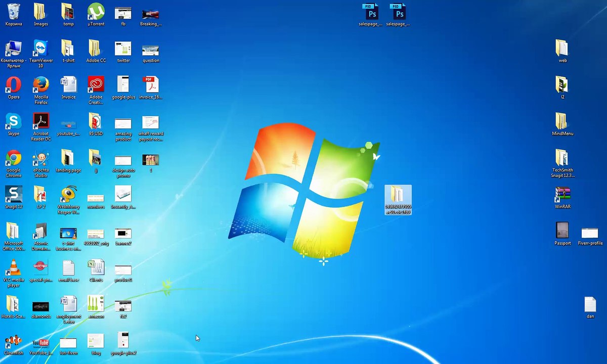The width and height of the screenshot is (607, 364).
Task: Click the Instantly_A... image file
Action: [123, 197]
